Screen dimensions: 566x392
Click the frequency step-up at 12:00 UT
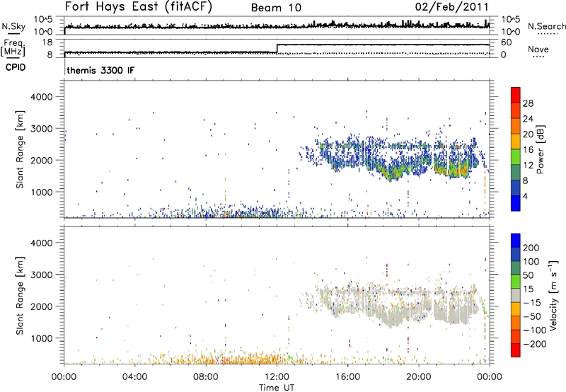277,49
